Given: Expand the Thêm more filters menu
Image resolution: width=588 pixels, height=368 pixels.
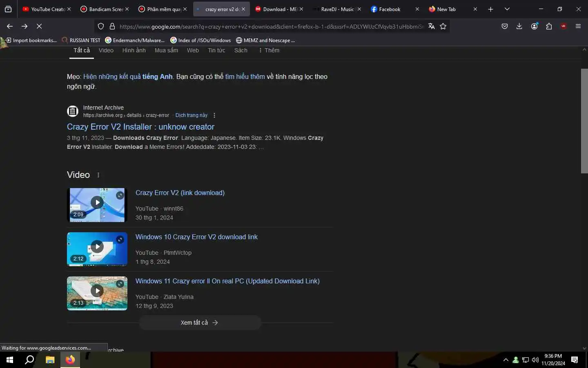Looking at the screenshot, I should (x=269, y=50).
